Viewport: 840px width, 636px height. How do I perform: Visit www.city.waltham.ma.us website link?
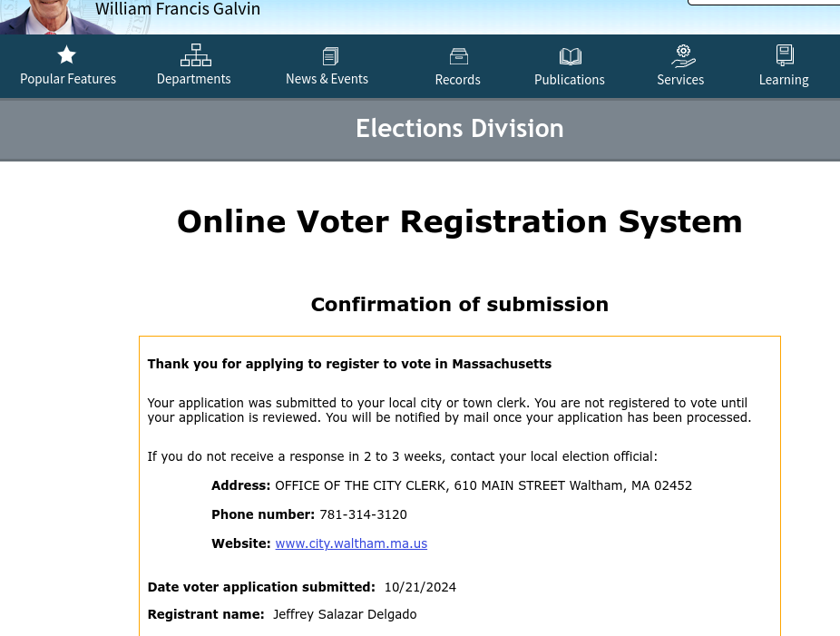click(351, 543)
